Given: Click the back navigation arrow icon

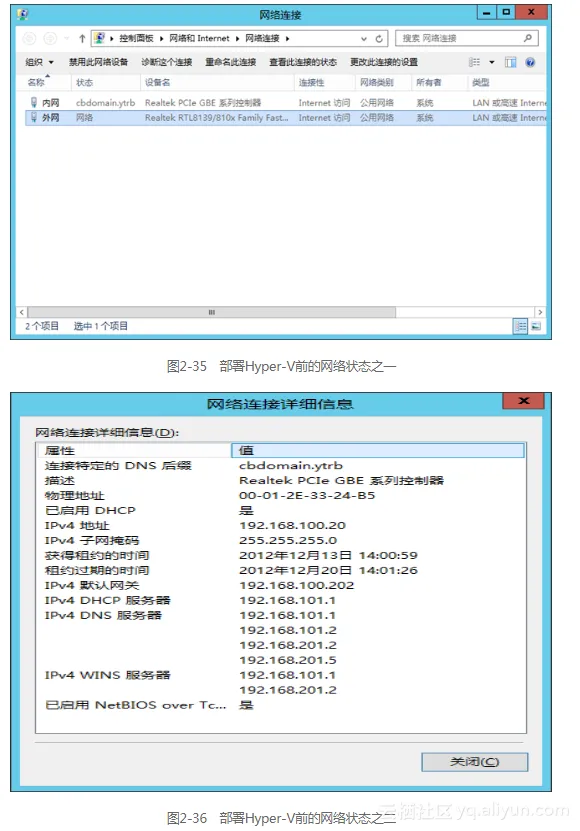Looking at the screenshot, I should click(29, 38).
